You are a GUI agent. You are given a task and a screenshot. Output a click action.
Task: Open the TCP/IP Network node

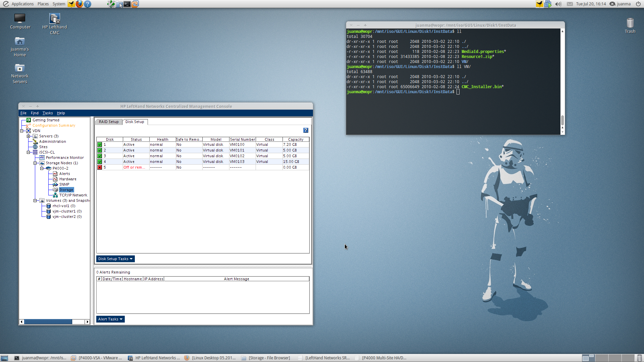[73, 195]
